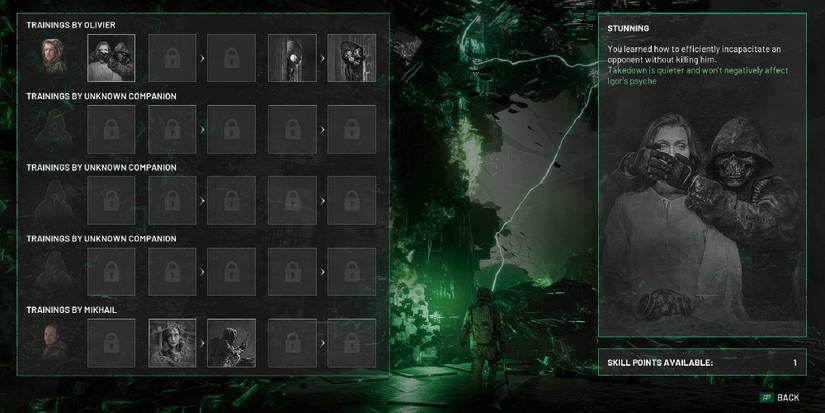Click third locked slot in first Unknown Companion row
Viewport: 825px width, 413px height.
[232, 129]
